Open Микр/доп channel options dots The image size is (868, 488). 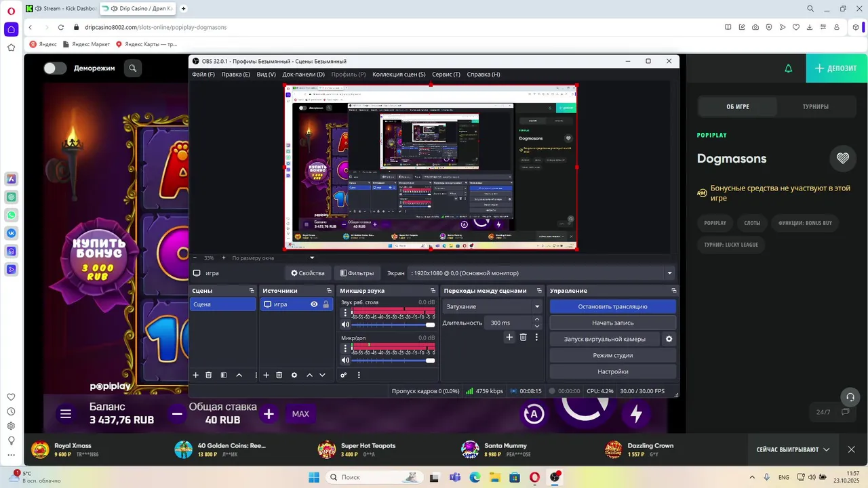345,348
